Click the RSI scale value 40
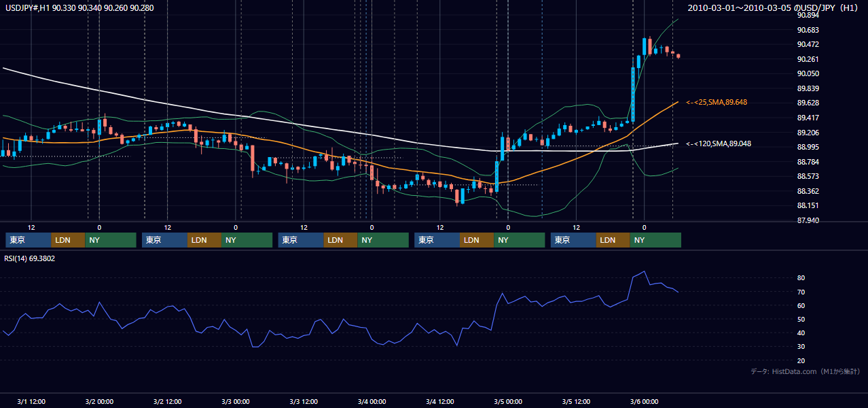This screenshot has width=868, height=408. click(801, 333)
